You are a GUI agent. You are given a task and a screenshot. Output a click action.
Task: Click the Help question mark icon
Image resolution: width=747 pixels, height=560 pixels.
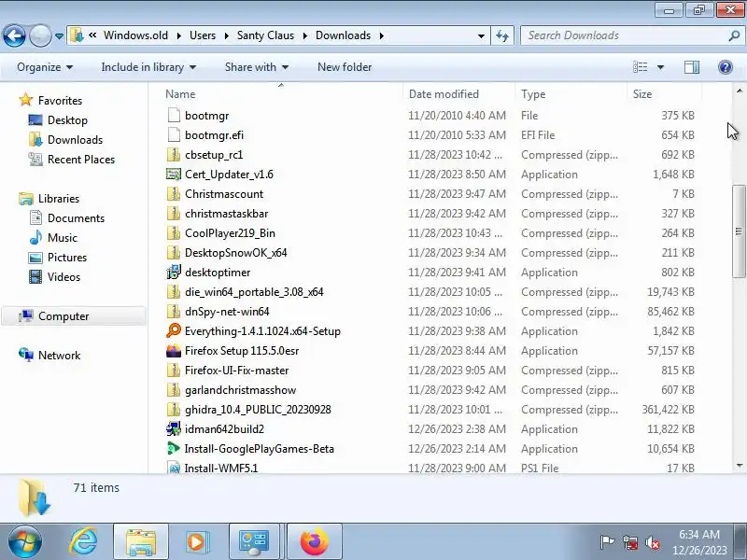726,67
